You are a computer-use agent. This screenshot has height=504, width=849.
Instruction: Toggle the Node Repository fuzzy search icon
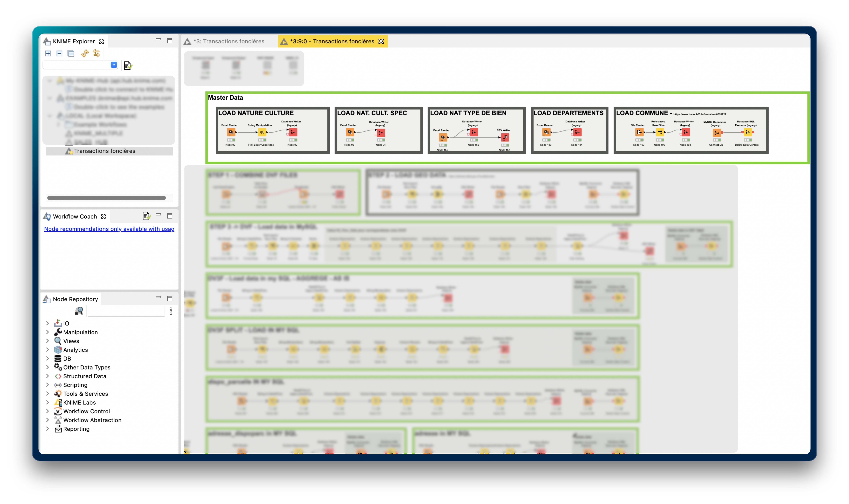[x=79, y=311]
